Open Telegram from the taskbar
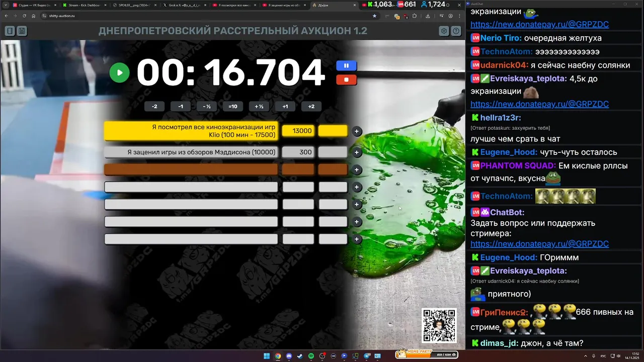Viewport: 644px width, 362px height. click(366, 356)
